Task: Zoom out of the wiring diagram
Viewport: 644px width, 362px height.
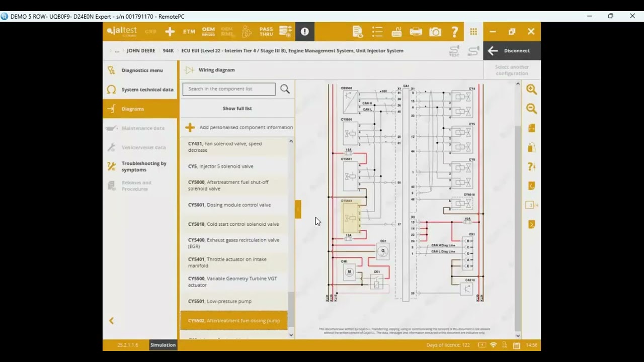Action: click(x=531, y=109)
